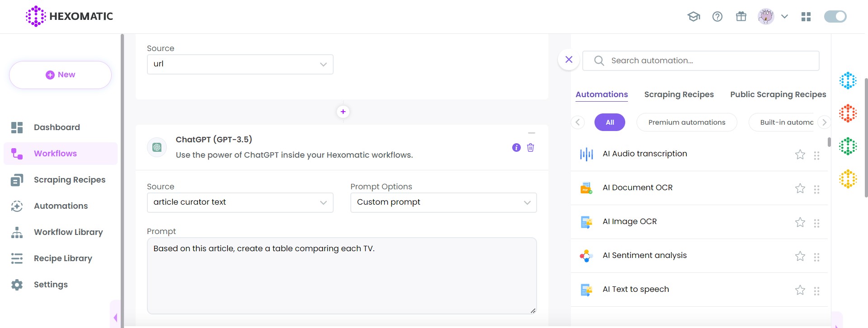Viewport: 868px width, 328px height.
Task: Favorite AI Sentiment analysis with the star
Action: click(x=800, y=256)
